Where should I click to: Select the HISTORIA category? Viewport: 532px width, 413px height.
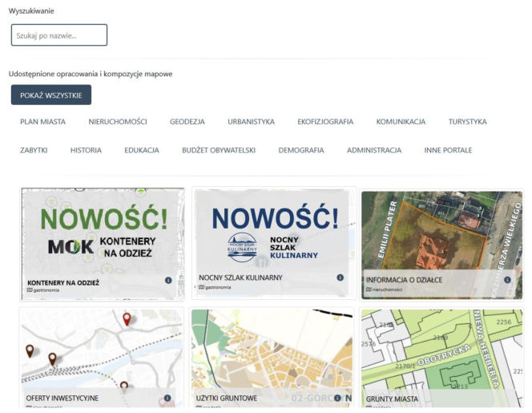click(x=86, y=150)
